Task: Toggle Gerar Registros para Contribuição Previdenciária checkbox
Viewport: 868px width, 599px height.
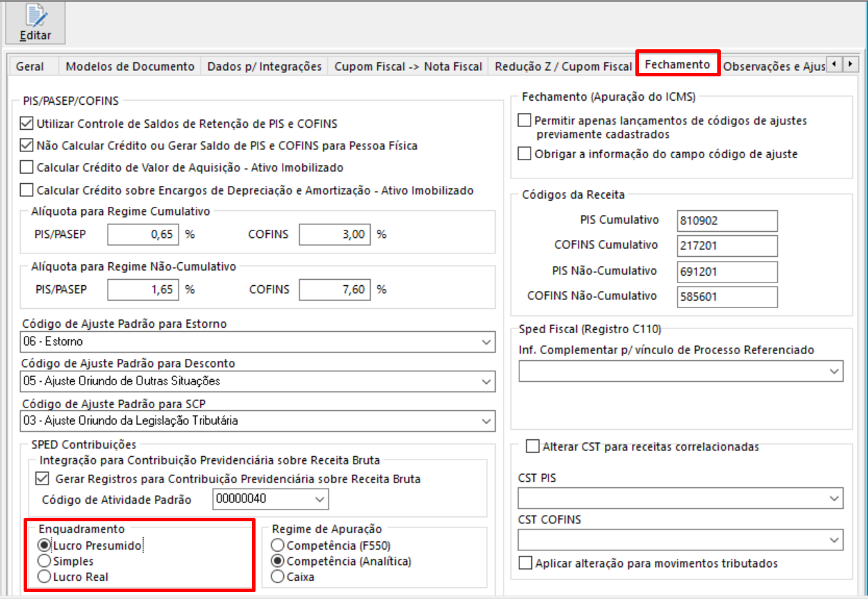Action: 42,479
